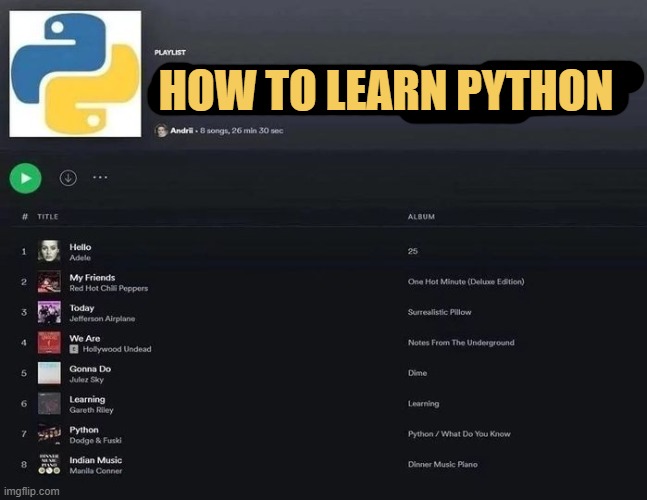Click the HOW TO LEARN PYTHON playlist title

386,90
